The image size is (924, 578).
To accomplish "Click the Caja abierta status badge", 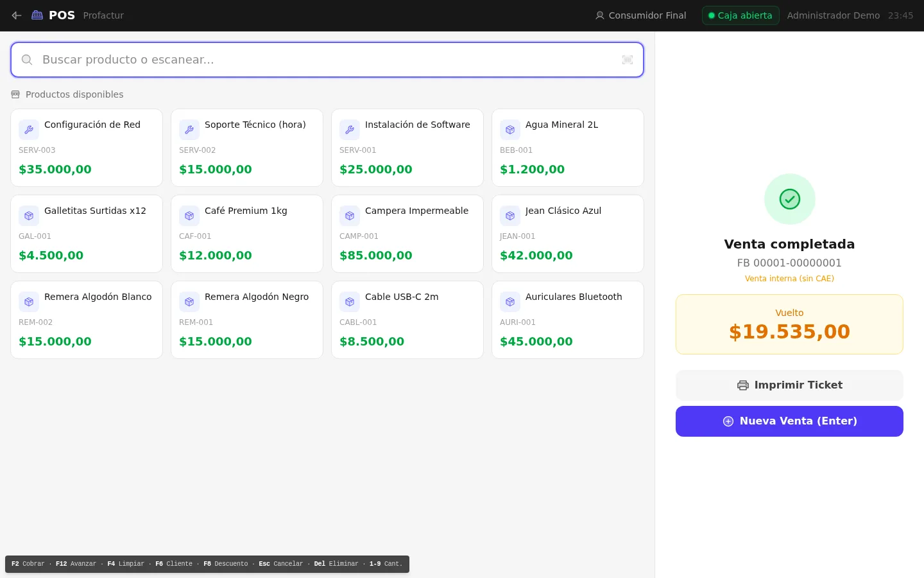I will coord(740,15).
